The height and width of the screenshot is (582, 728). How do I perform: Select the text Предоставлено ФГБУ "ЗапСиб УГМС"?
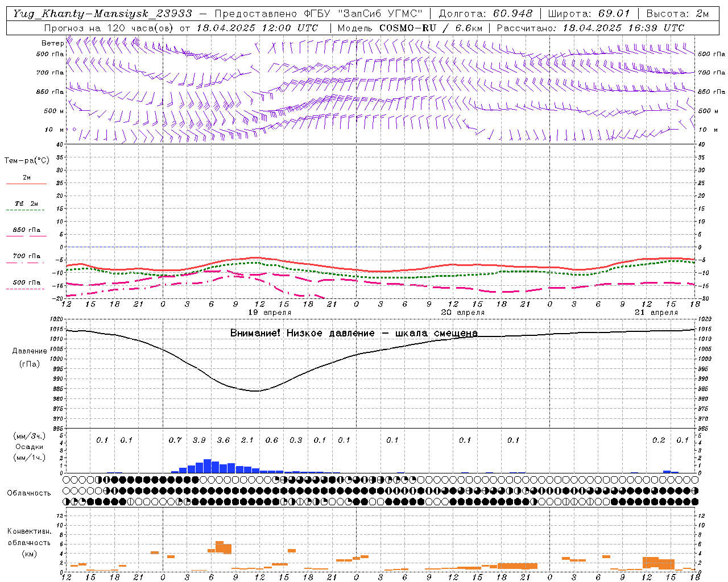(318, 14)
